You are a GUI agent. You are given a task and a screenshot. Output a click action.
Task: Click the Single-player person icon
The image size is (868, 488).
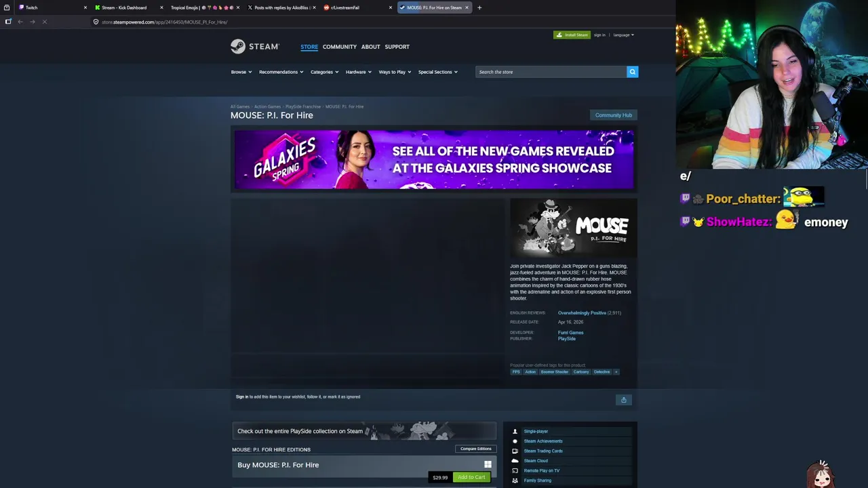[515, 431]
